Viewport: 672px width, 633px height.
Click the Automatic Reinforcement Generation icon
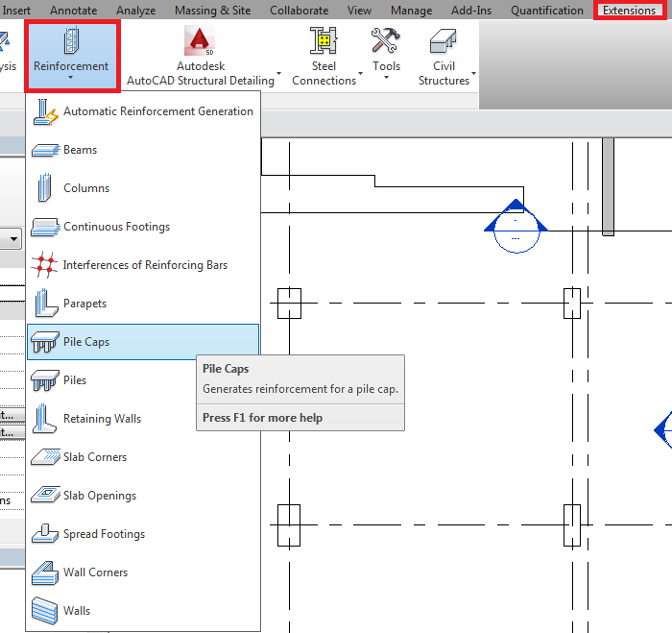pyautogui.click(x=45, y=112)
